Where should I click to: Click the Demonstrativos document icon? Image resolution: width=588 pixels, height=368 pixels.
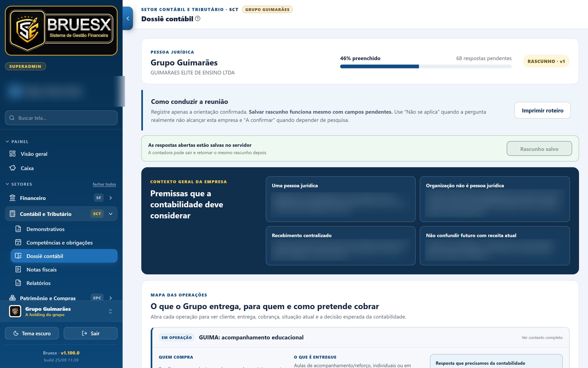[x=18, y=229]
